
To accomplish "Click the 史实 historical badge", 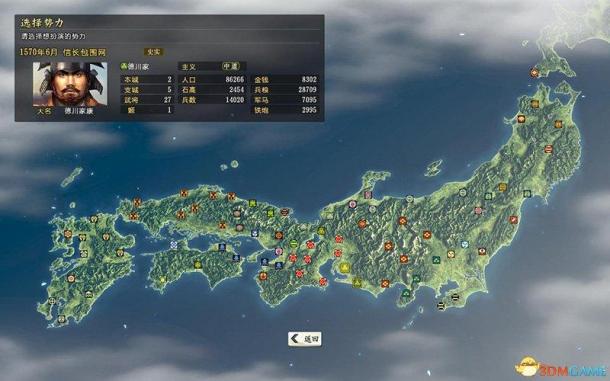I will pyautogui.click(x=154, y=52).
